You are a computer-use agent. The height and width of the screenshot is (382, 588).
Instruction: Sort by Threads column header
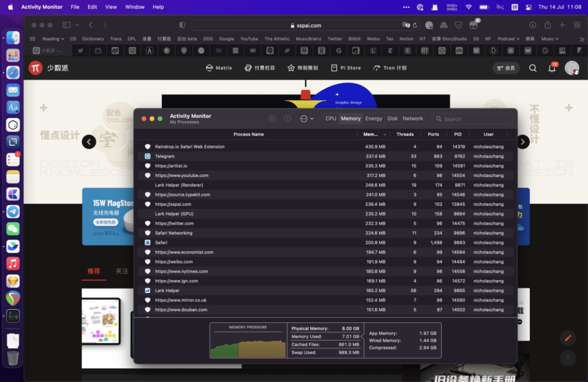click(405, 134)
